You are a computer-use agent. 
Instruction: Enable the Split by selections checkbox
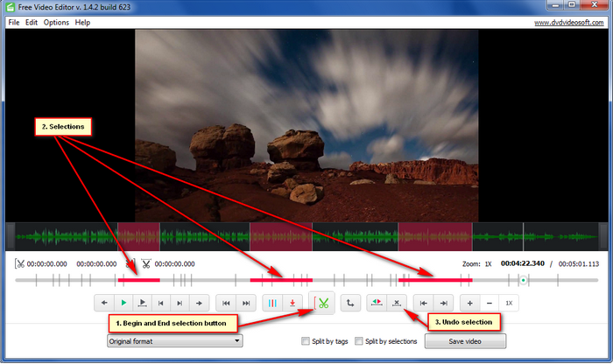coord(358,341)
